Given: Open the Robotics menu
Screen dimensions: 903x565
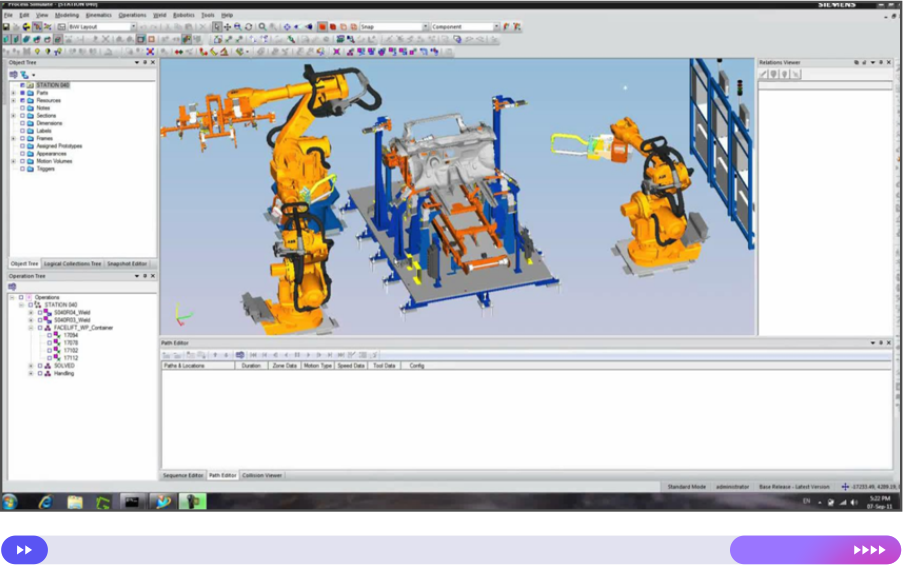Looking at the screenshot, I should click(183, 16).
